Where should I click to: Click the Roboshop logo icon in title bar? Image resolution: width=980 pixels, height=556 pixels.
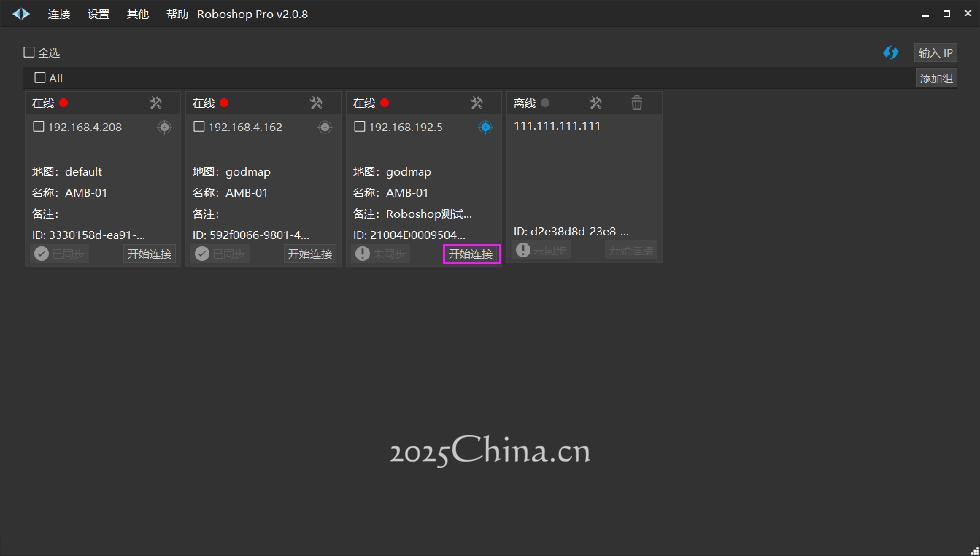(x=21, y=13)
